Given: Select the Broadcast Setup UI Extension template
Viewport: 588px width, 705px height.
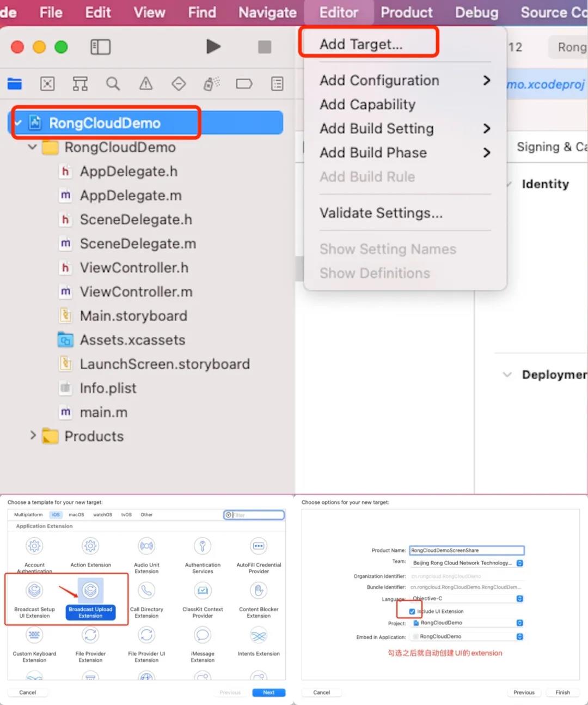Looking at the screenshot, I should coord(34,599).
